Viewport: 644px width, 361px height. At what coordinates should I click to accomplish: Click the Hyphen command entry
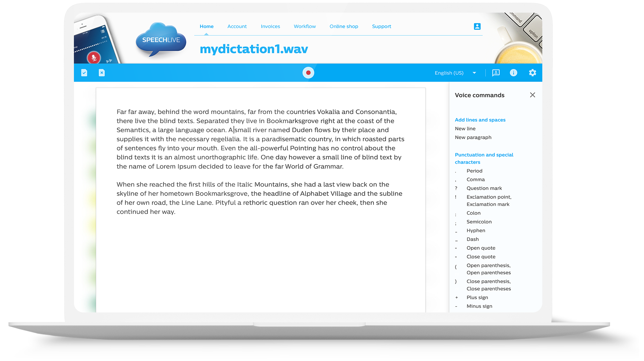[476, 230]
